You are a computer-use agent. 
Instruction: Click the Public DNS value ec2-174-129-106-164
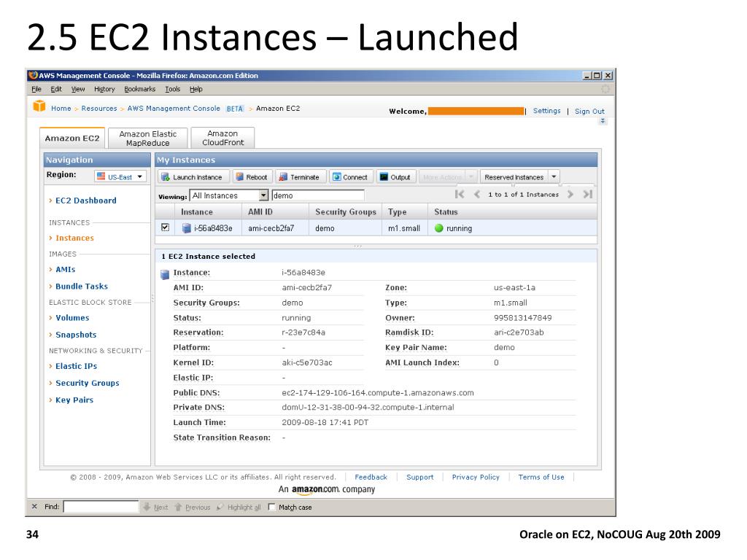tap(378, 393)
